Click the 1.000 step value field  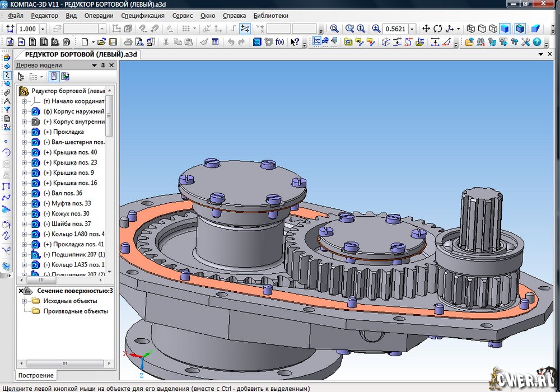click(x=28, y=29)
